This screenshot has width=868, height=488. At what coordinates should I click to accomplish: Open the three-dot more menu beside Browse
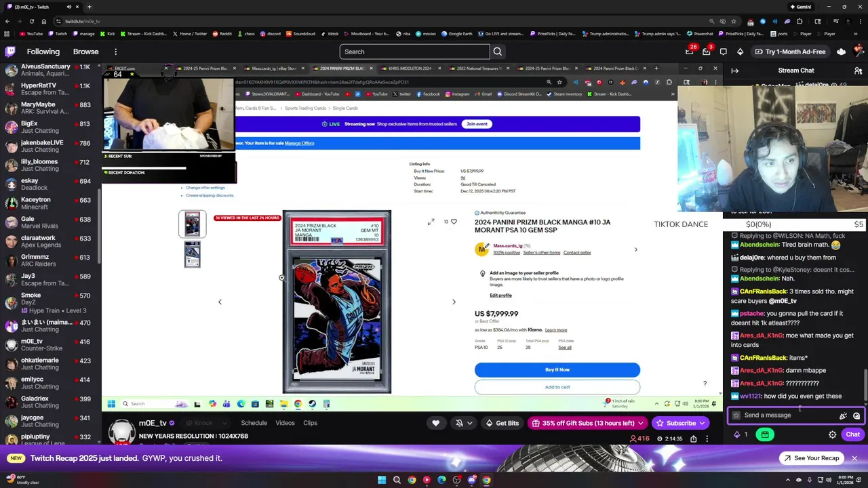tap(116, 52)
